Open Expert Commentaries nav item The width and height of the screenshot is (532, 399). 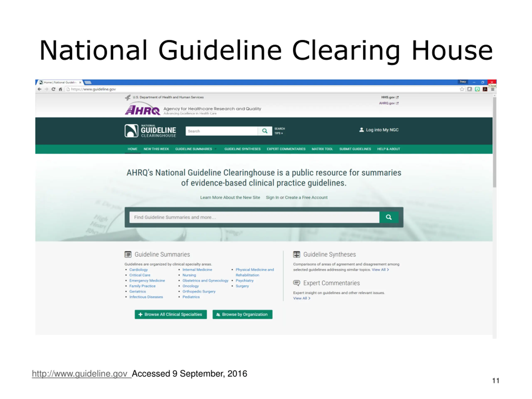[x=286, y=149]
